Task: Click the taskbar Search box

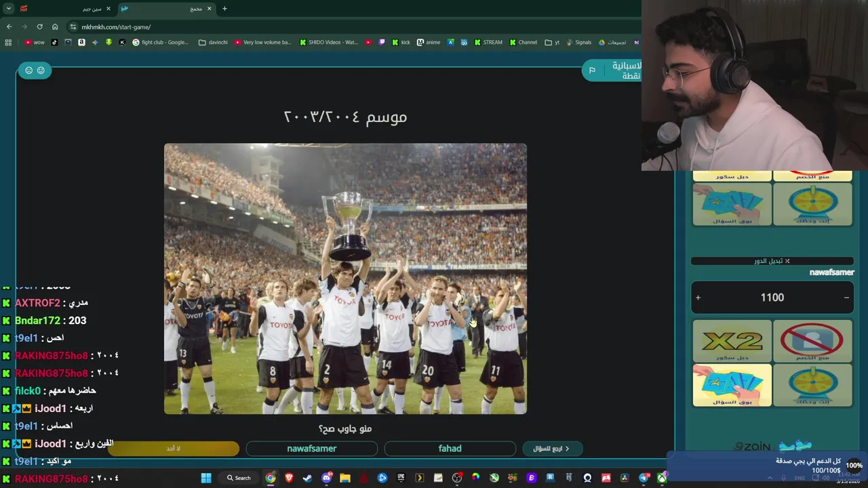Action: (x=239, y=478)
